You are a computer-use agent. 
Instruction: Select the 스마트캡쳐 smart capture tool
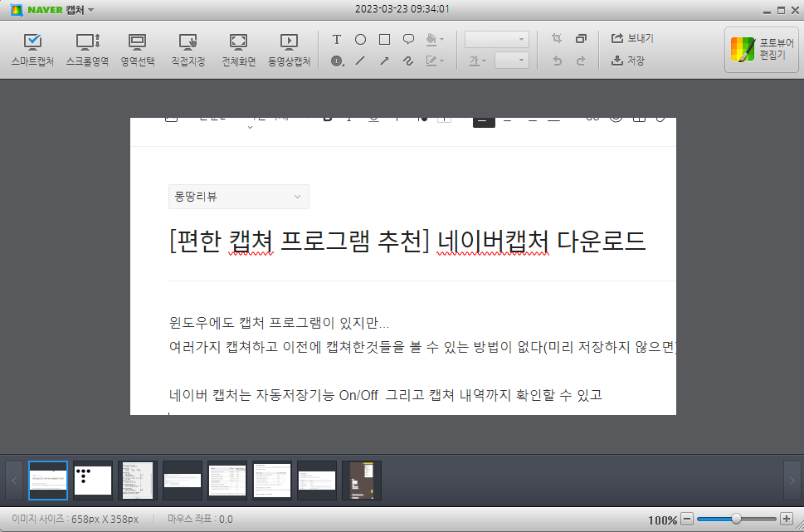pos(32,50)
